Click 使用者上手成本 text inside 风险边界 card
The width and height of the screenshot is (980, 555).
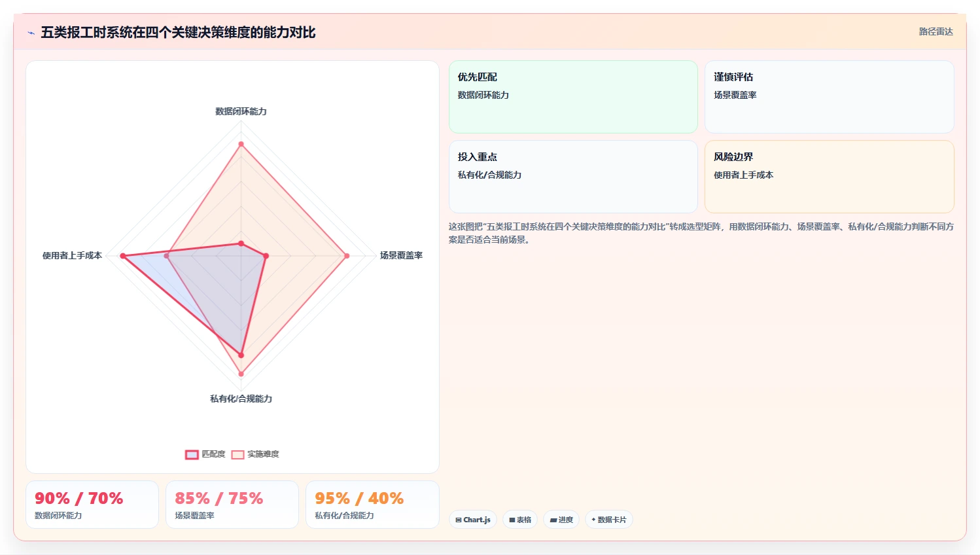point(743,175)
